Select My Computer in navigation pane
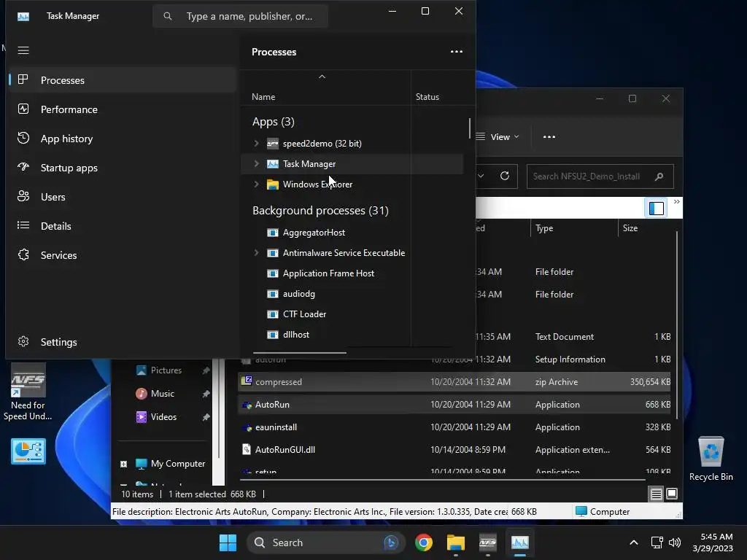747x560 pixels. point(178,464)
